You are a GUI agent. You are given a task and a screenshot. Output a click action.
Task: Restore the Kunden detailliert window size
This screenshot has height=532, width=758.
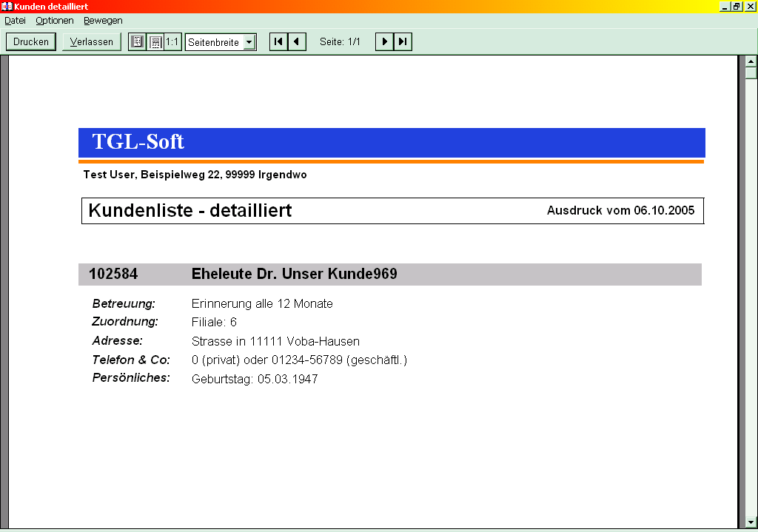737,6
